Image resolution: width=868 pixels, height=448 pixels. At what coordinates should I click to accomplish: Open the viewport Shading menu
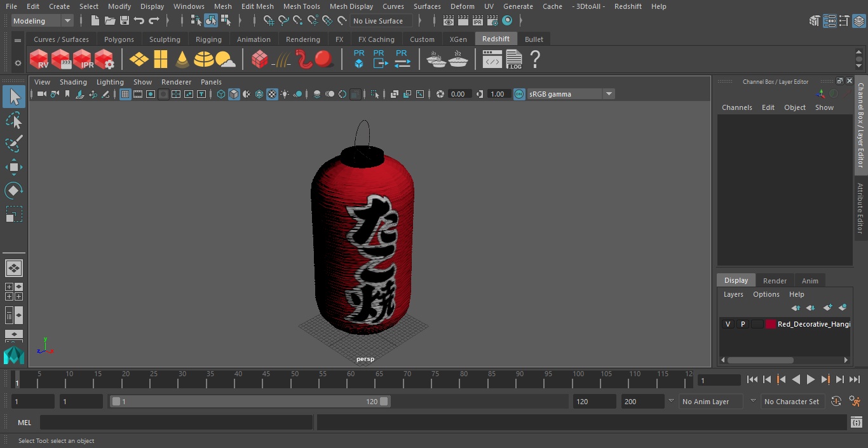73,82
